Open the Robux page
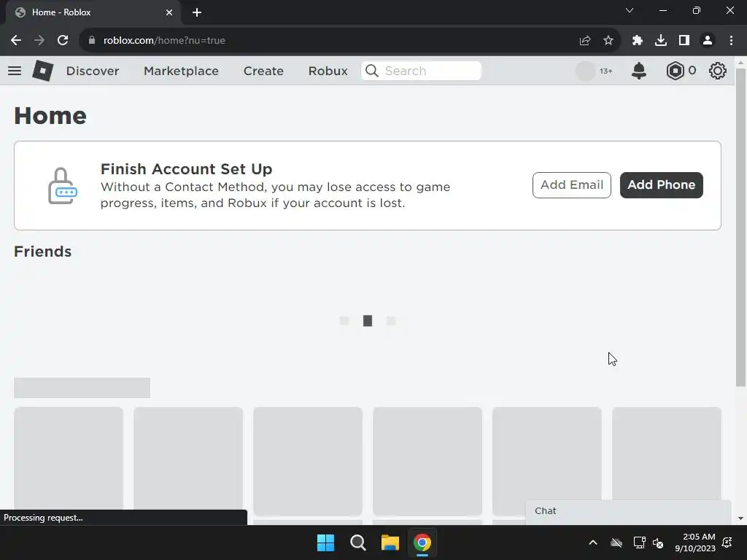Image resolution: width=747 pixels, height=560 pixels. coord(328,71)
